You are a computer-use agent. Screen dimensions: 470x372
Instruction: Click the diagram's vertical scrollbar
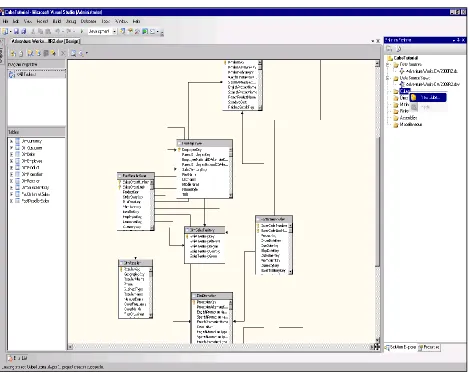click(x=377, y=201)
